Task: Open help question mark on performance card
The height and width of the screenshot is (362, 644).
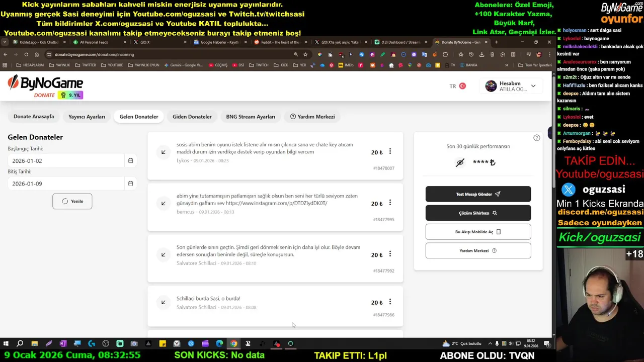Action: click(x=537, y=138)
